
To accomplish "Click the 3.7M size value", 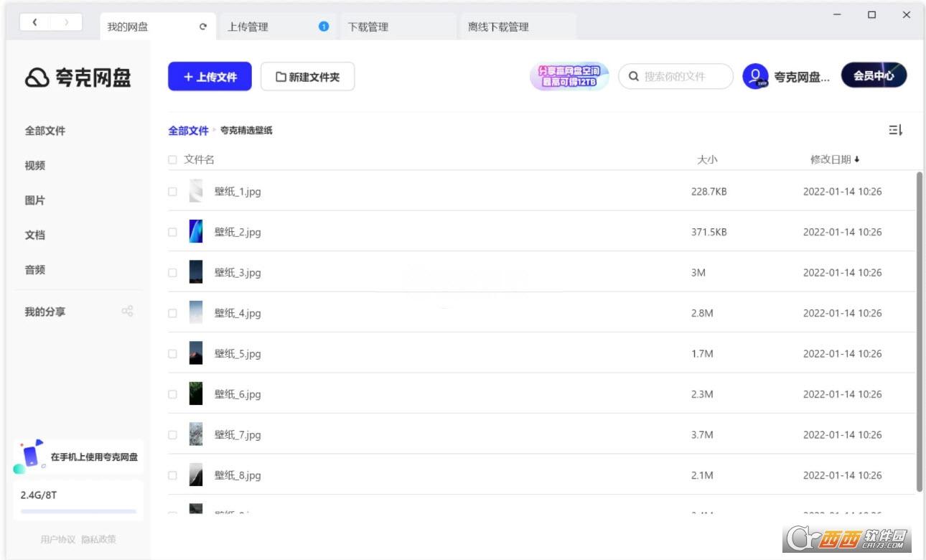I will [x=702, y=434].
